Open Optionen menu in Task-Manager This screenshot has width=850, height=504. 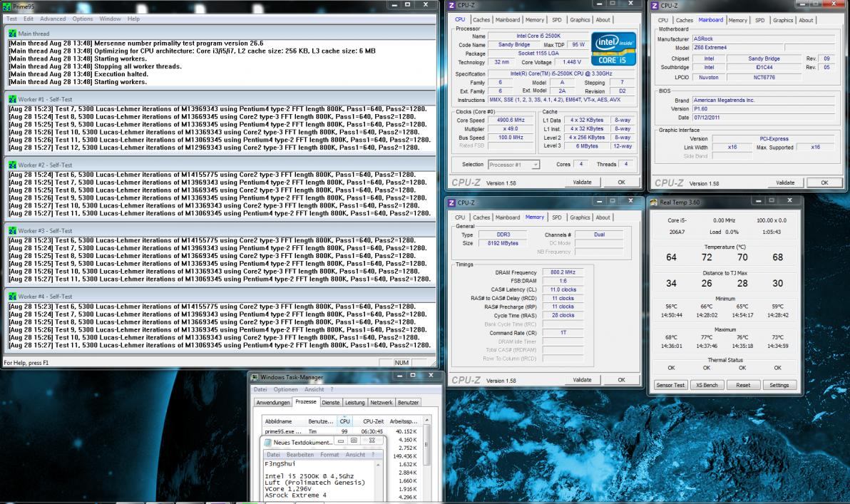(x=285, y=390)
